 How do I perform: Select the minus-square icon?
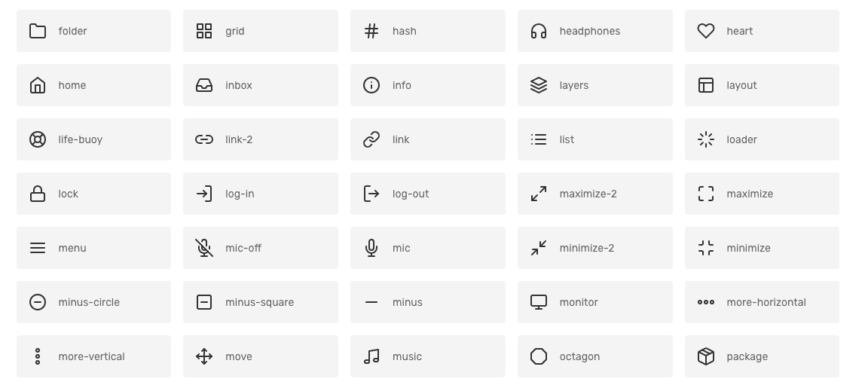tap(204, 302)
